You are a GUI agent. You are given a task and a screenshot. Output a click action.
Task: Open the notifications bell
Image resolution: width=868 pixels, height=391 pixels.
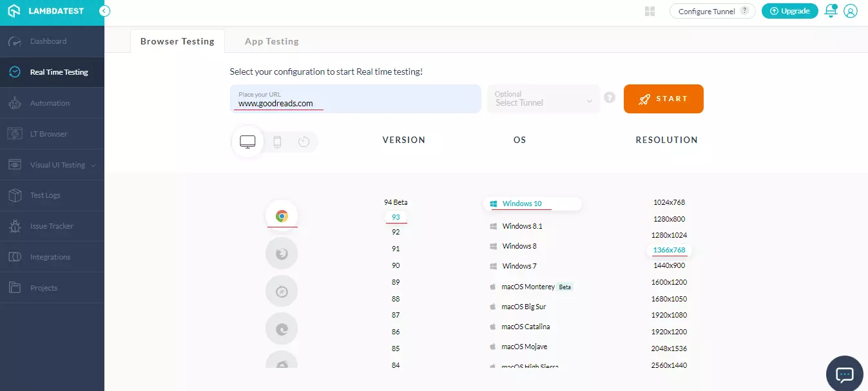tap(831, 11)
